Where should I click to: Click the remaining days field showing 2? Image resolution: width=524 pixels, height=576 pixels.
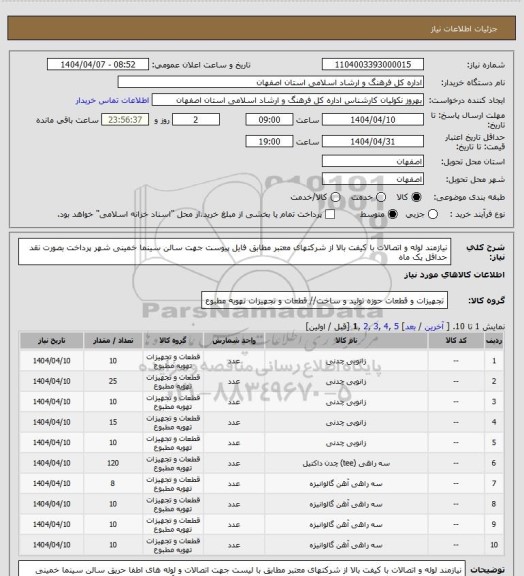196,120
